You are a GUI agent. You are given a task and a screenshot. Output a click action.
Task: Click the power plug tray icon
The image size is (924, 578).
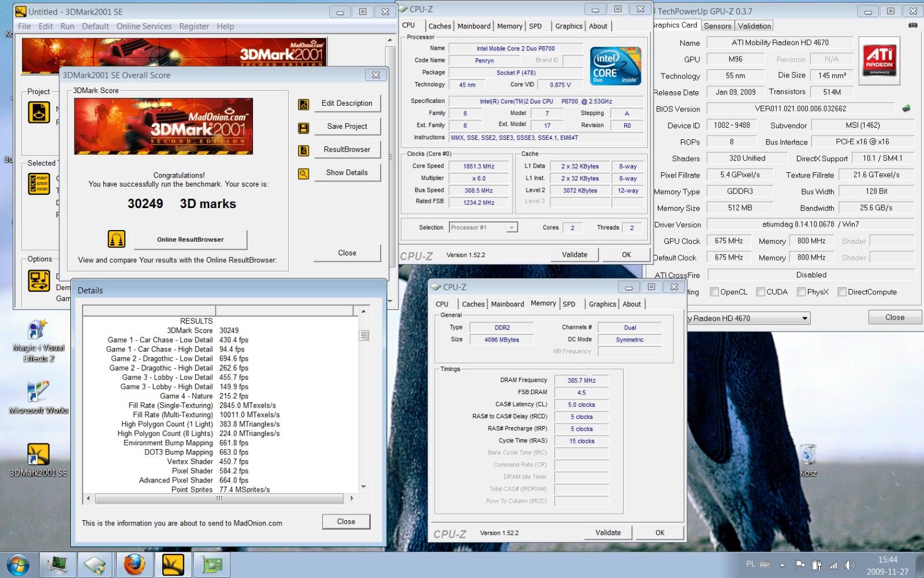817,565
